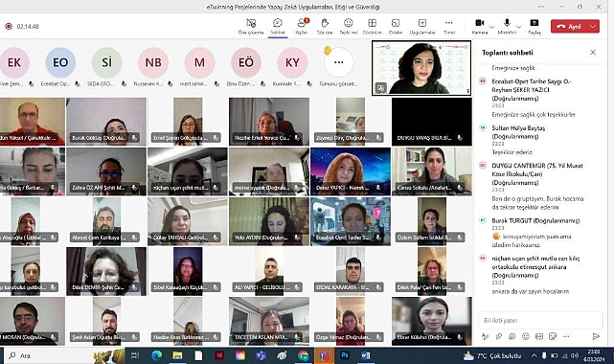Open the Uygulamalar apps icon
Image resolution: width=614 pixels, height=364 pixels.
tap(422, 26)
